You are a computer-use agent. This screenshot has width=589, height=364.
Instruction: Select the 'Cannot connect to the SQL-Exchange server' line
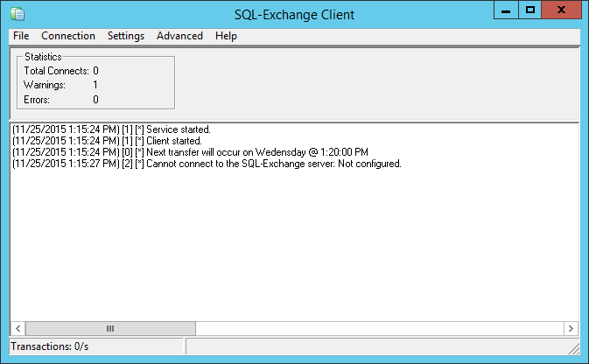(207, 164)
